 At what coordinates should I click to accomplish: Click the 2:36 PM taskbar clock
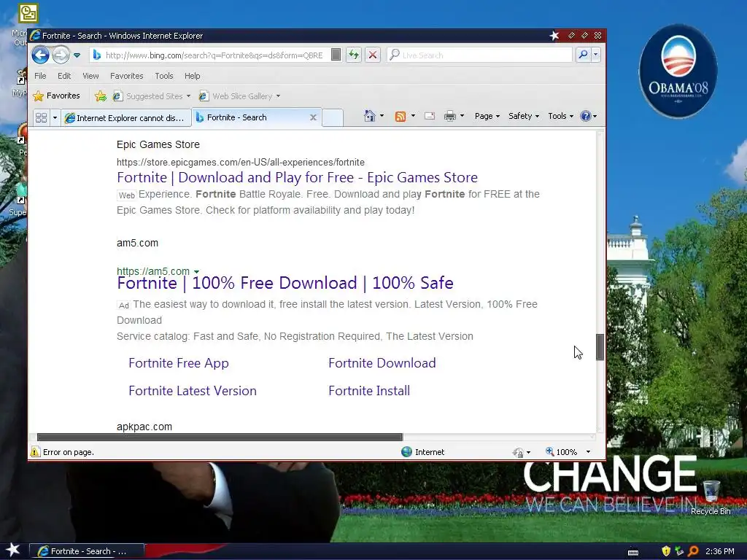tap(720, 551)
